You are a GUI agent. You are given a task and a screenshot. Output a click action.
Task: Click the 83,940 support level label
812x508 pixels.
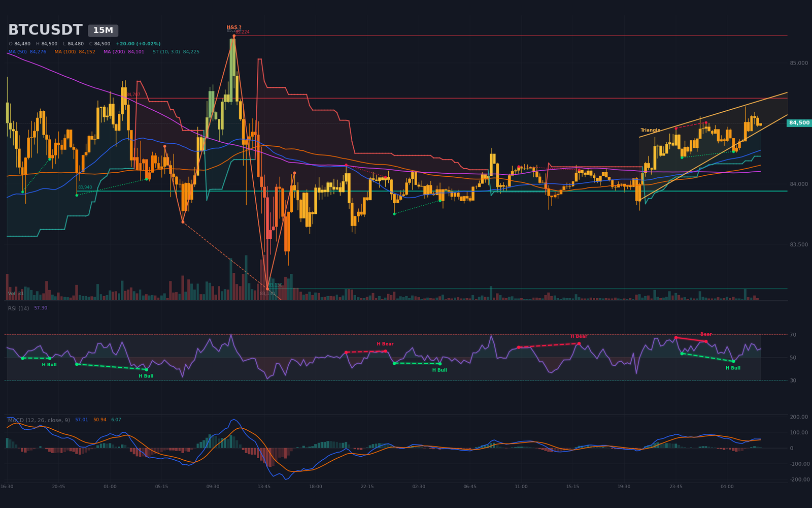coord(85,187)
